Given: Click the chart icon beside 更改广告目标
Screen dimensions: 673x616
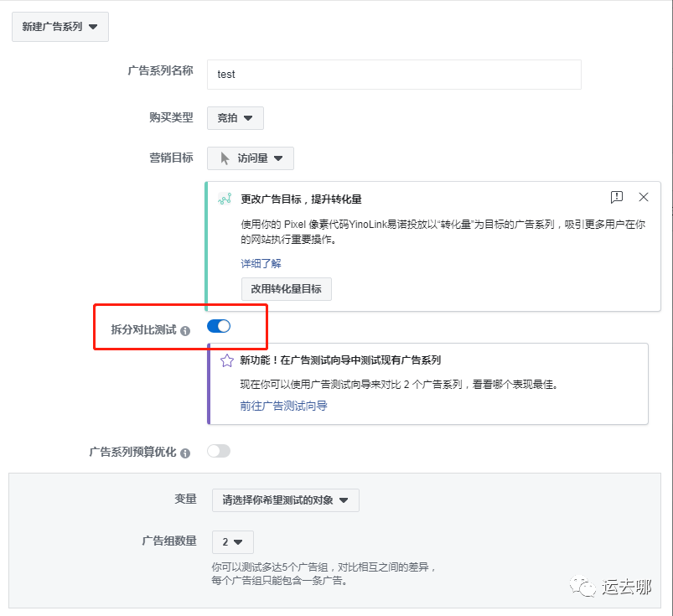Looking at the screenshot, I should click(225, 199).
